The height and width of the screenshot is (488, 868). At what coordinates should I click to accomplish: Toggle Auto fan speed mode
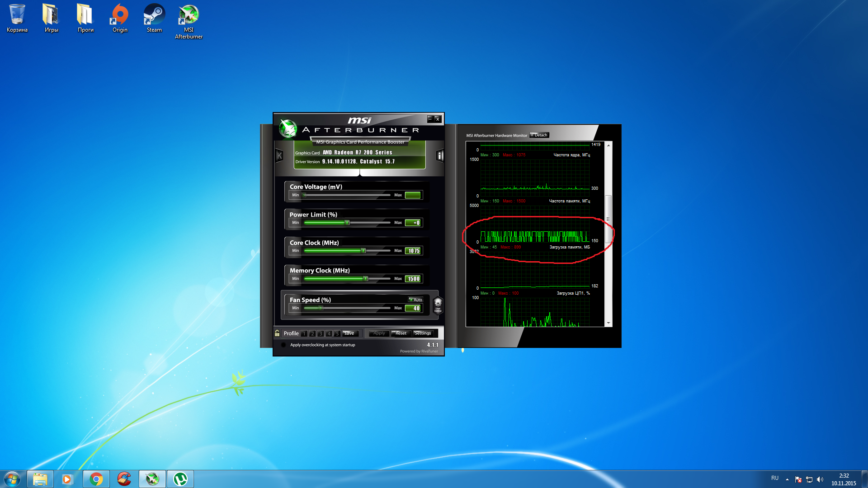tap(415, 300)
